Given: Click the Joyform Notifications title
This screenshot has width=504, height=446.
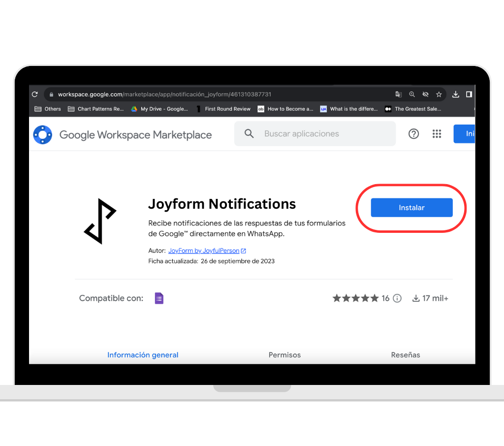Looking at the screenshot, I should tap(222, 204).
